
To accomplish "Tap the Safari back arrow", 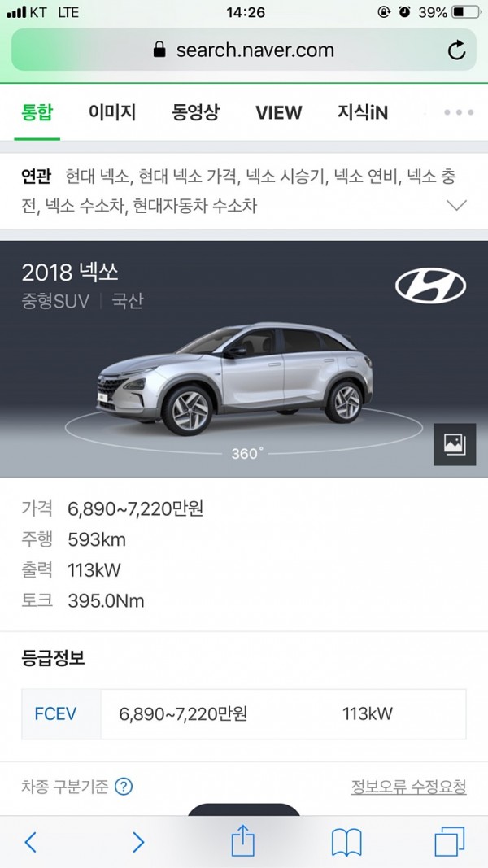I will (30, 842).
